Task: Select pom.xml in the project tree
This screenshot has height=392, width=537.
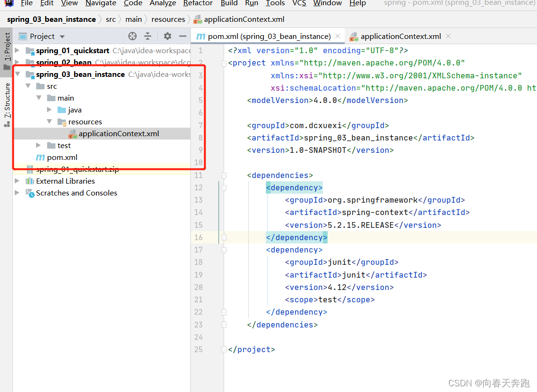Action: tap(62, 158)
